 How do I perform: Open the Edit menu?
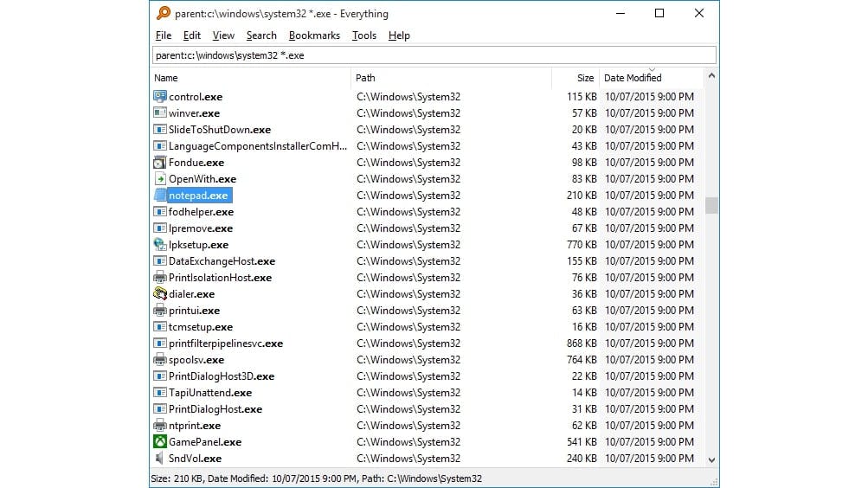[x=191, y=35]
